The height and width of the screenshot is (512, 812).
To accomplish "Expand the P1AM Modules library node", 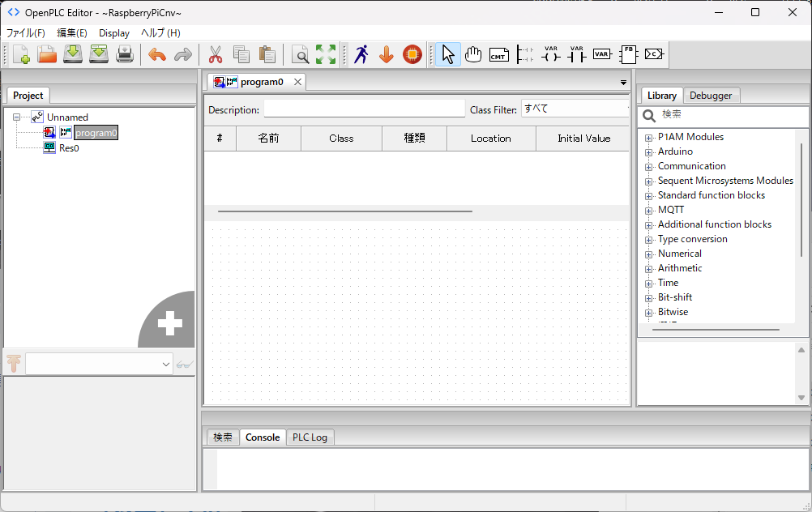I will pyautogui.click(x=648, y=138).
